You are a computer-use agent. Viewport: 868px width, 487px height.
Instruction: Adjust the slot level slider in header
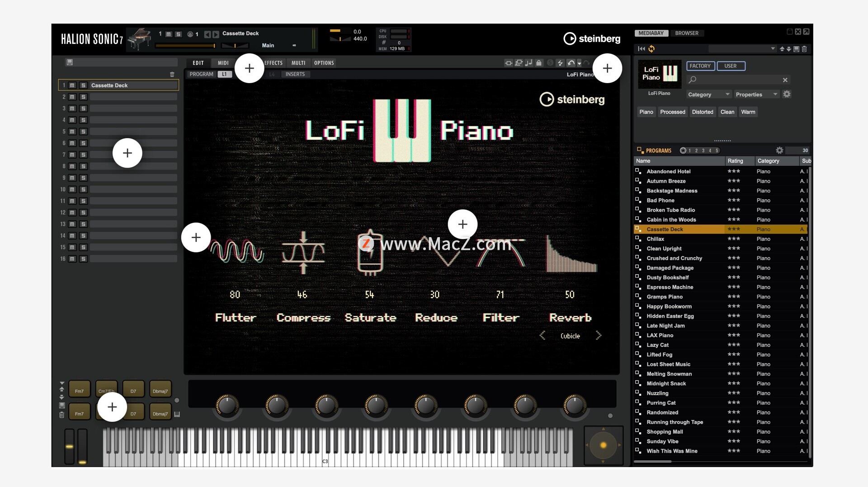tap(186, 46)
